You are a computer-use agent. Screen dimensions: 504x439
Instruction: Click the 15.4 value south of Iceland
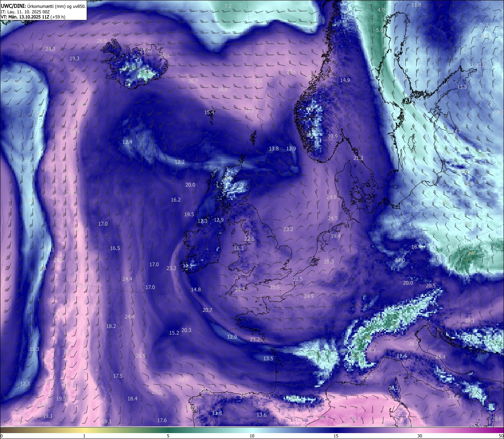point(209,112)
